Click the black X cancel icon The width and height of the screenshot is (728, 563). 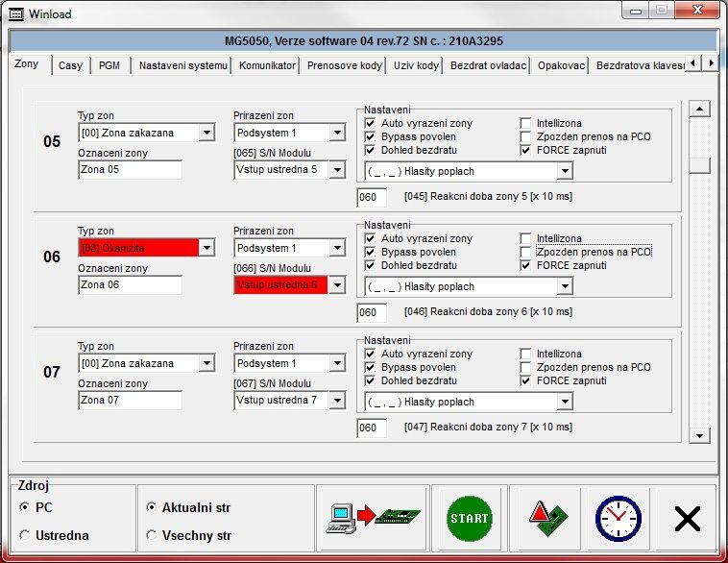click(x=687, y=519)
